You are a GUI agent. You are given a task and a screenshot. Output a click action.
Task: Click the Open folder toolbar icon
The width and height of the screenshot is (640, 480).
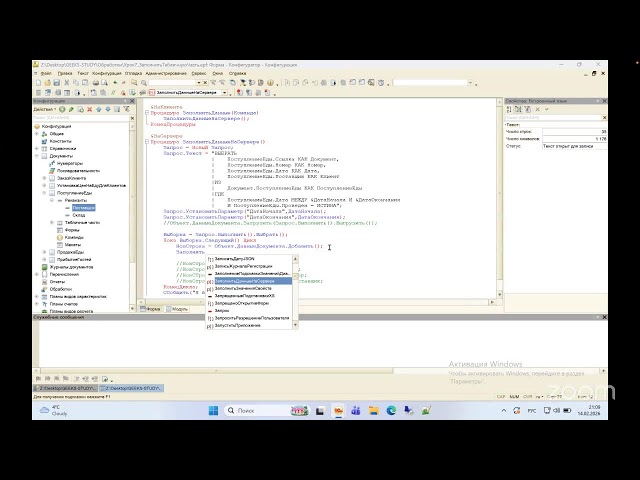pos(47,83)
